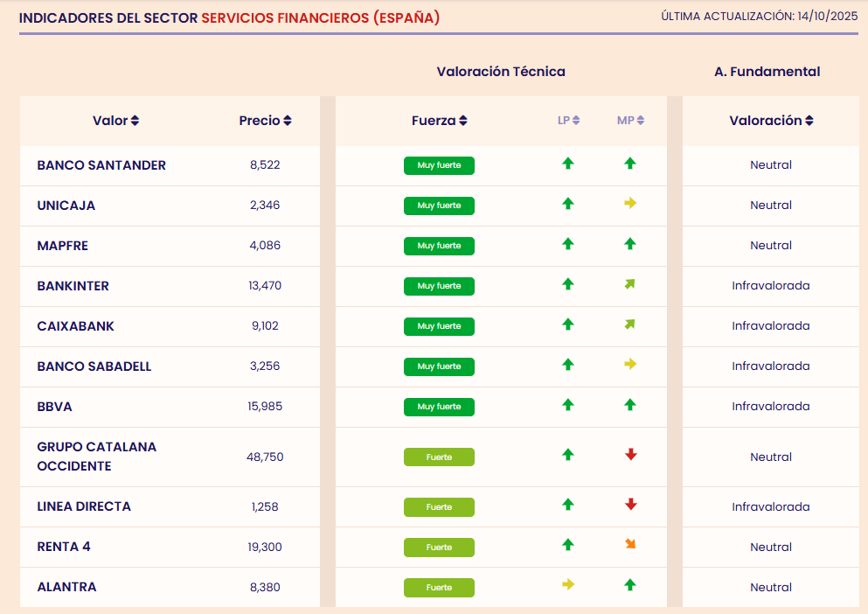868x614 pixels.
Task: Click Bankinter LP green up arrow
Action: (568, 284)
